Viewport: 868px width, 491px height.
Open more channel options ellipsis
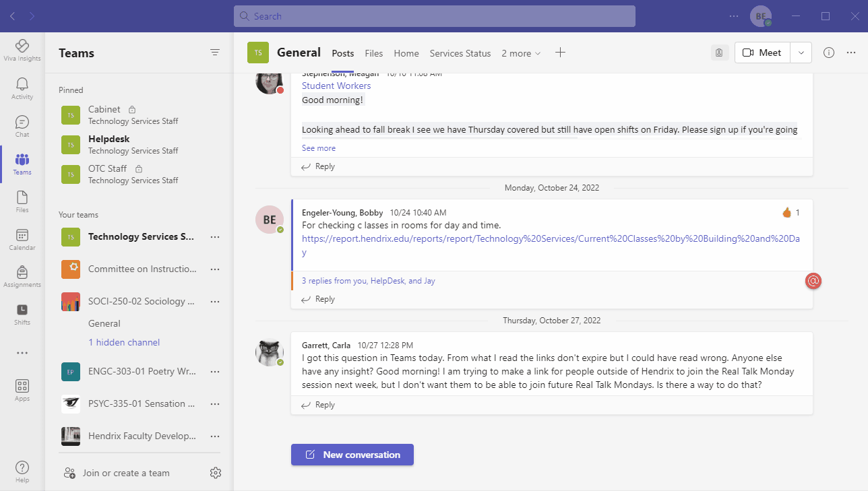[x=851, y=53]
